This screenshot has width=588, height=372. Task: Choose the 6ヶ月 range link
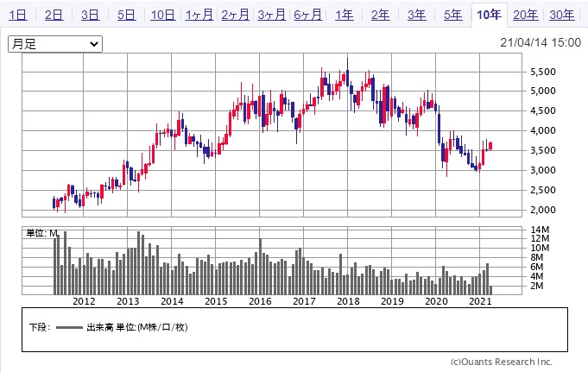click(308, 15)
